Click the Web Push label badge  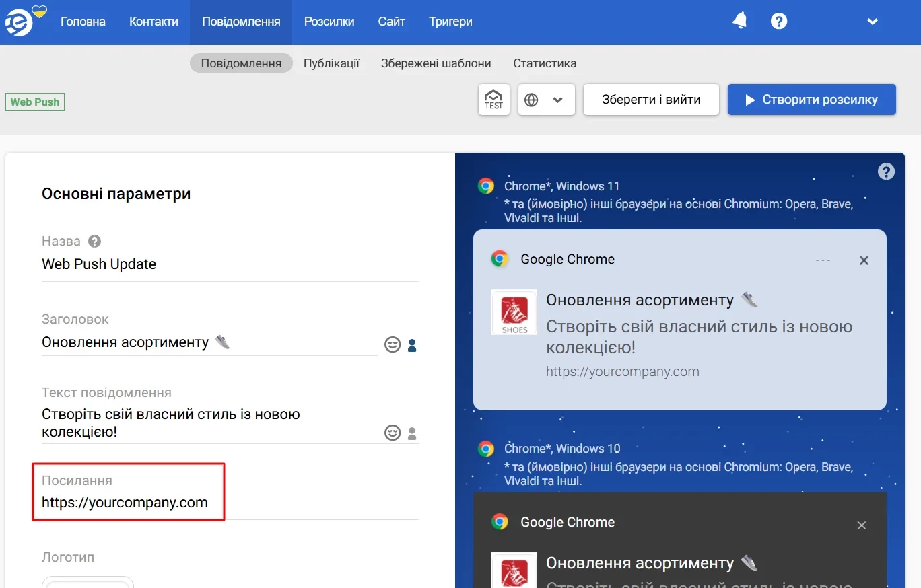tap(35, 102)
